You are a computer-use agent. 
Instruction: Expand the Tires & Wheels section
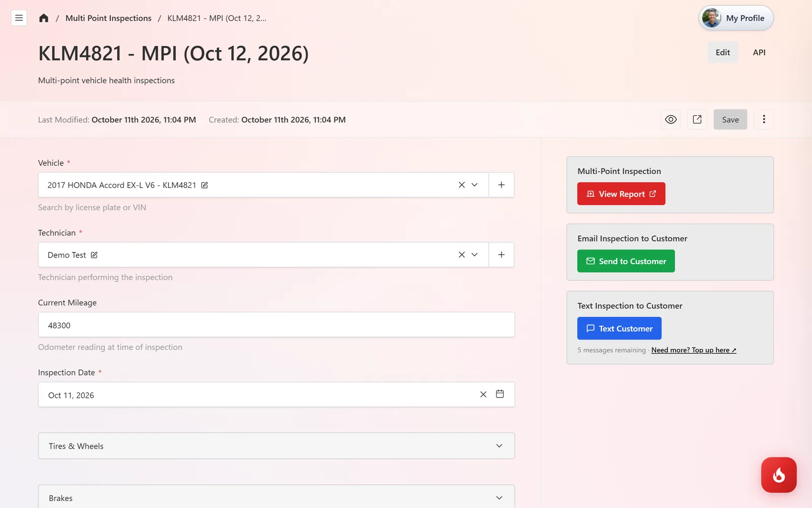277,446
